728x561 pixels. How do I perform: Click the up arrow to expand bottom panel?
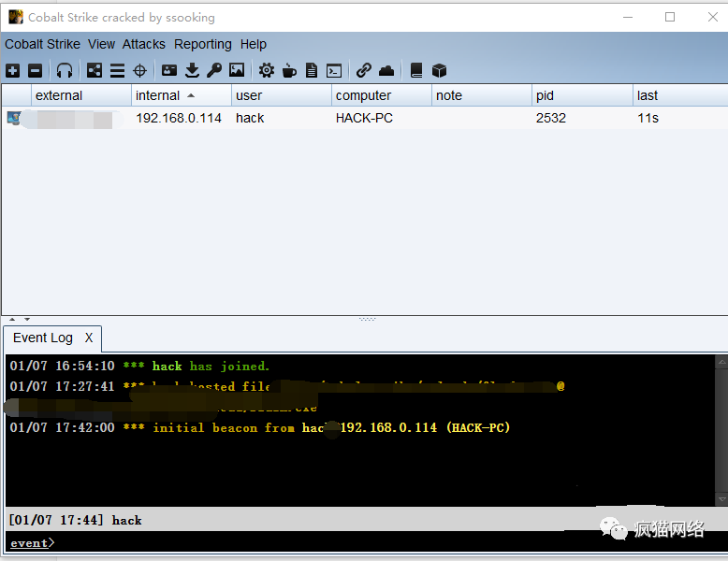coord(12,319)
